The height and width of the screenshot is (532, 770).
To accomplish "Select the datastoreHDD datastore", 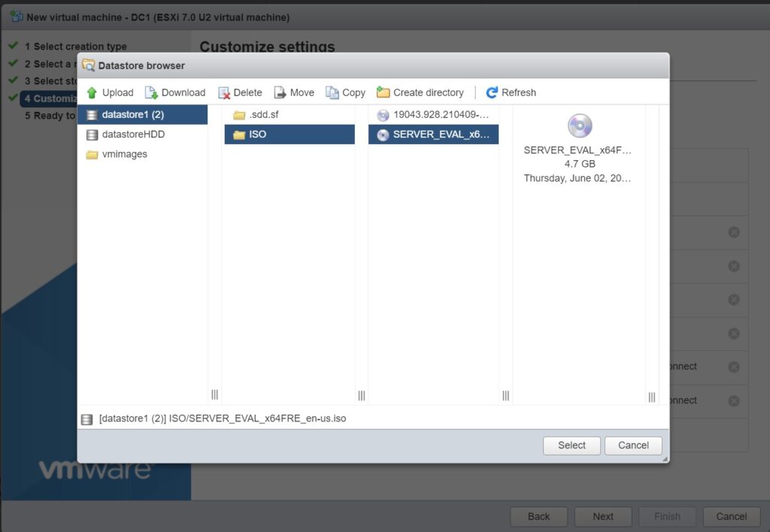I will click(x=142, y=135).
